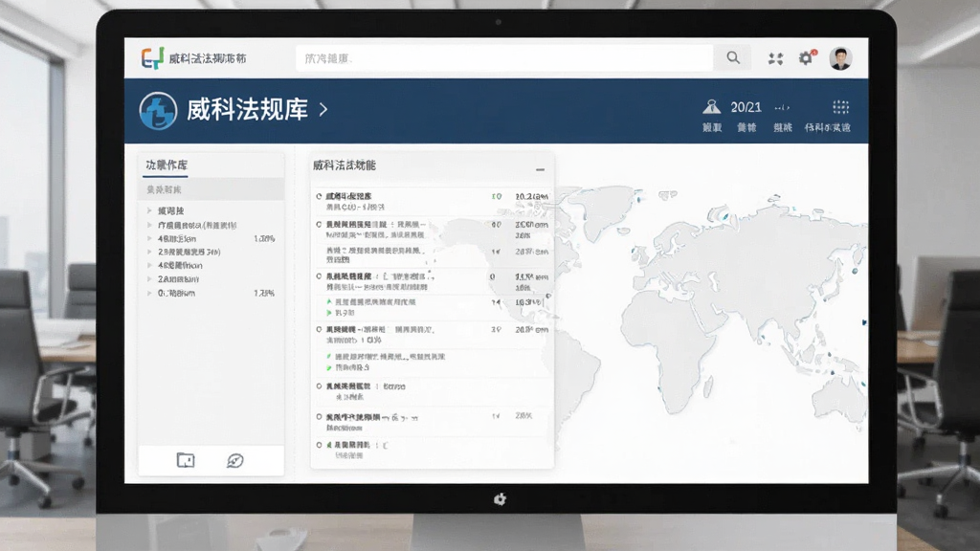Open the dotted grid apps icon
Screen dimensions: 980x551
(840, 107)
